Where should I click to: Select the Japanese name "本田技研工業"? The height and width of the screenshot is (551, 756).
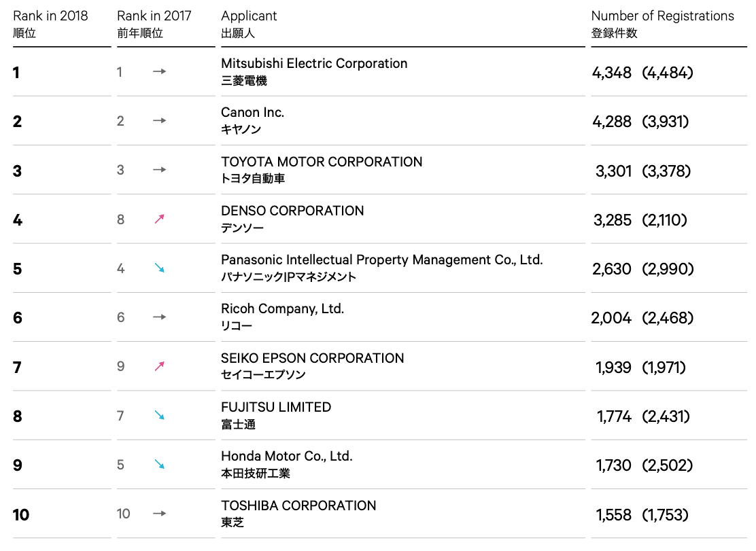tap(256, 474)
